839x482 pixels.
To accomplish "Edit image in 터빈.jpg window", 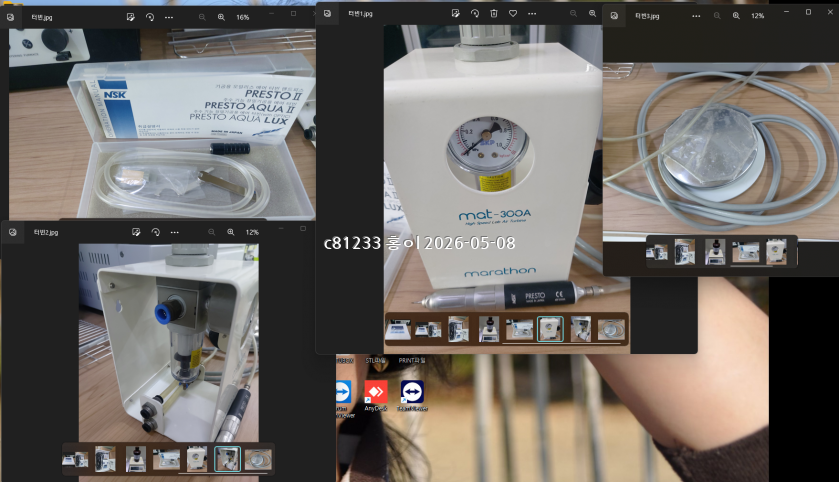I will coord(131,17).
